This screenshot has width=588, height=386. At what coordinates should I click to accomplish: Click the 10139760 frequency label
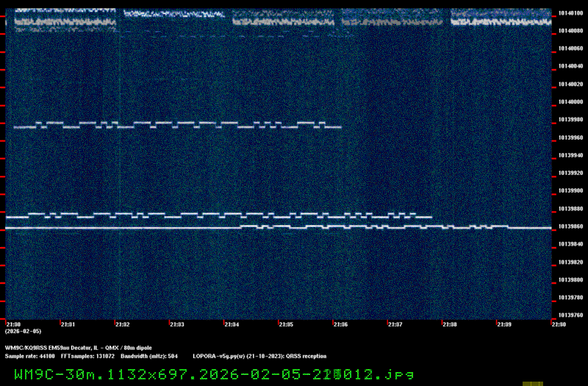570,315
